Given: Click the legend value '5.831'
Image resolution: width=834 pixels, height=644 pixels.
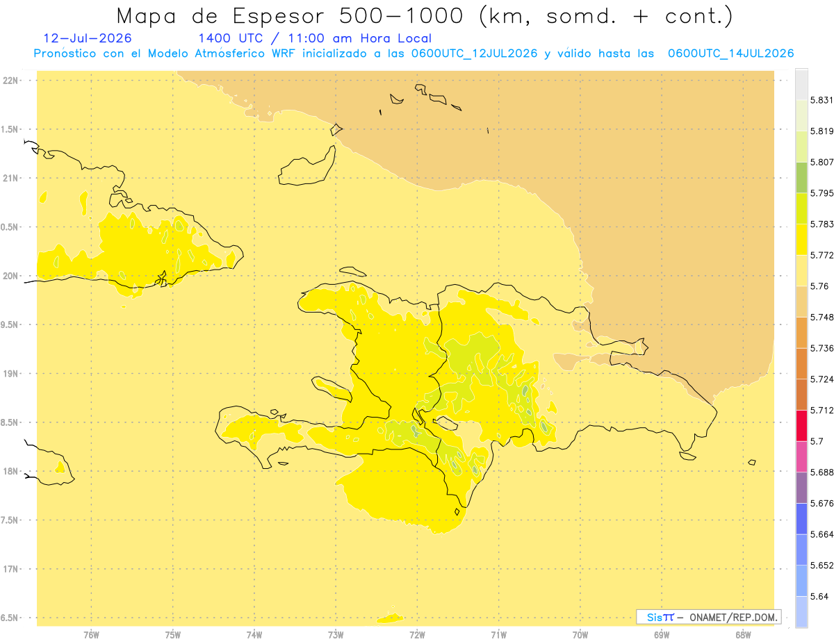Looking at the screenshot, I should tap(822, 100).
